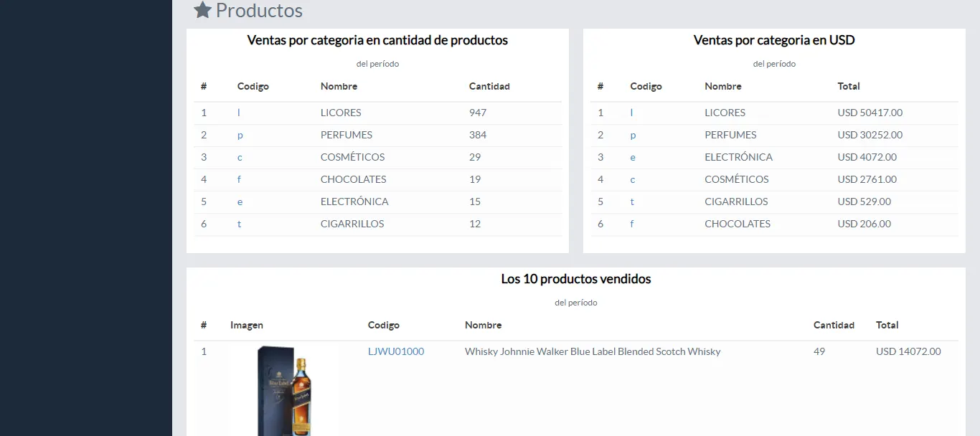Viewport: 980px width, 436px height.
Task: Select code 'c' COSMÉTICOS link in USD table
Action: click(x=632, y=179)
